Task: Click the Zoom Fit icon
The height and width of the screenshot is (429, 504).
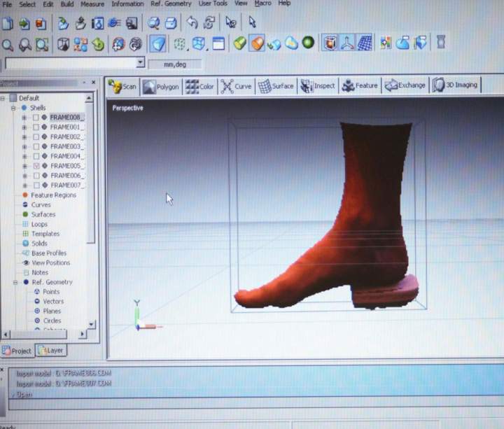Action: coord(42,45)
